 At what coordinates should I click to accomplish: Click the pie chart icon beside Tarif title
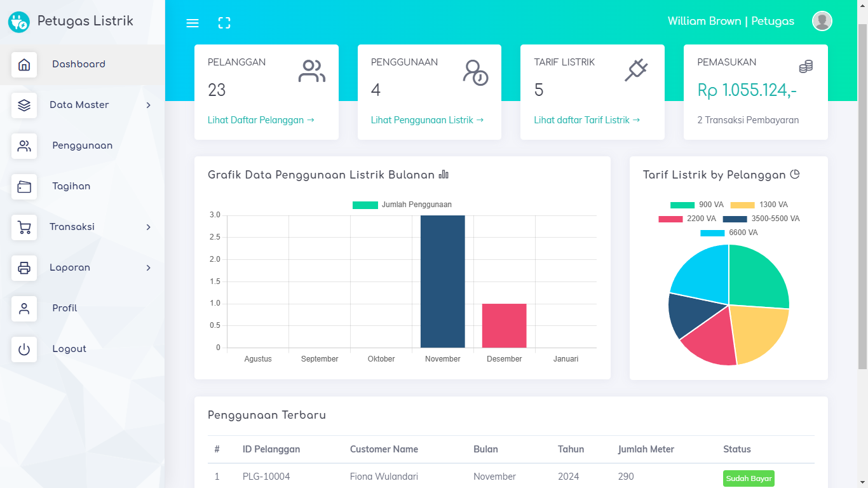click(794, 174)
